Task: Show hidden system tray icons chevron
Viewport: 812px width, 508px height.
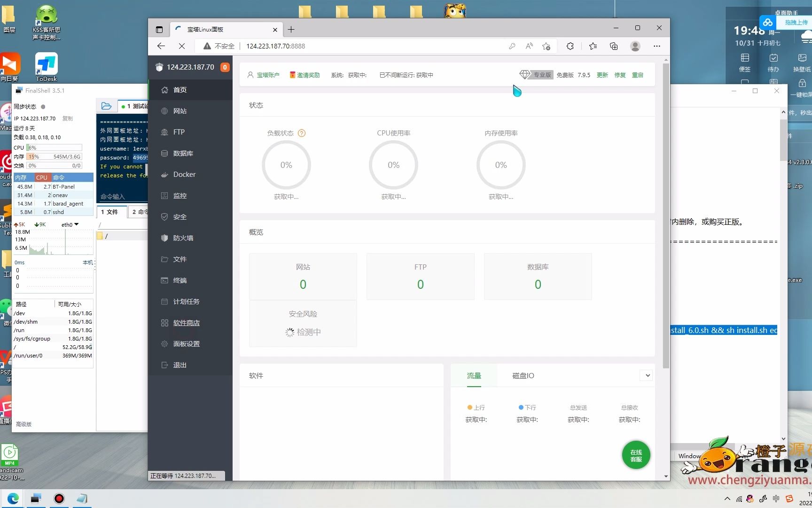Action: click(727, 499)
